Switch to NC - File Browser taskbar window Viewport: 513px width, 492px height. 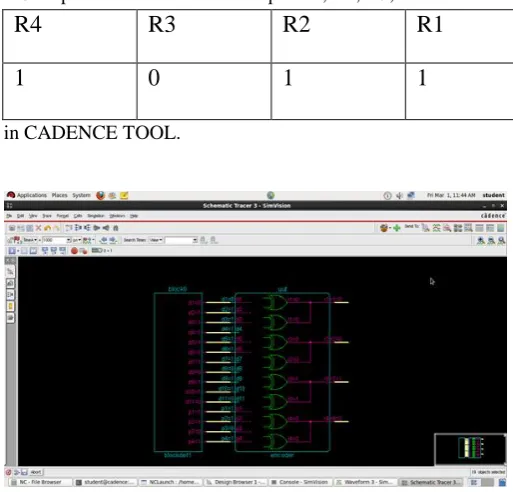(x=40, y=482)
